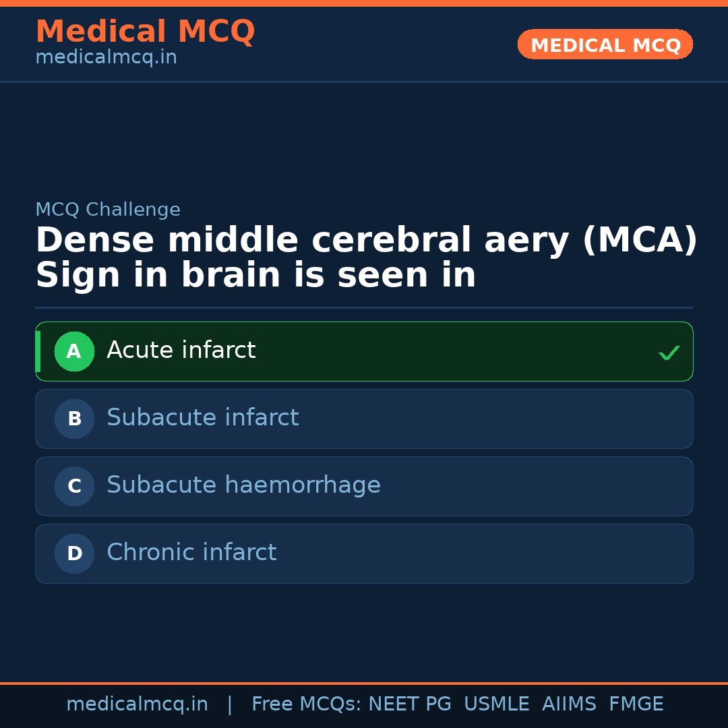Select the circular A badge icon

pyautogui.click(x=74, y=351)
